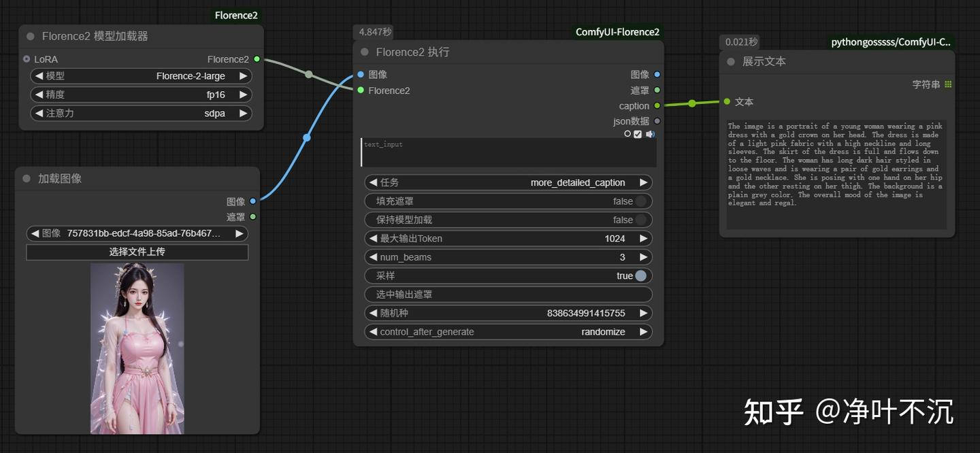The width and height of the screenshot is (980, 453).
Task: Click the LoRA input port
Action: 27,59
